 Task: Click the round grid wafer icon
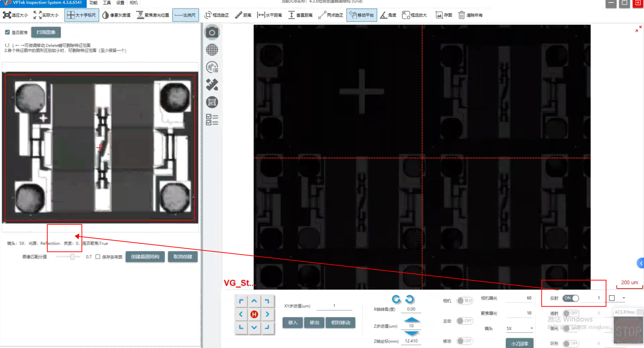(x=212, y=50)
